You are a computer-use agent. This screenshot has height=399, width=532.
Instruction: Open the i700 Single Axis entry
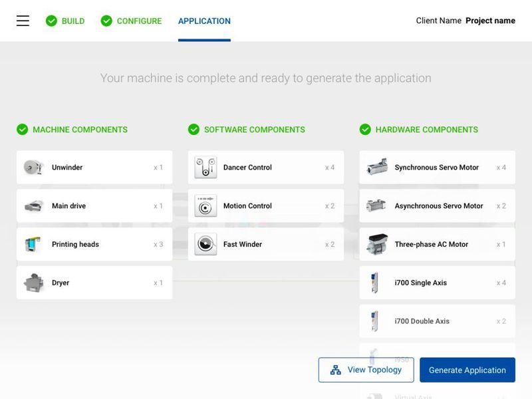(437, 283)
